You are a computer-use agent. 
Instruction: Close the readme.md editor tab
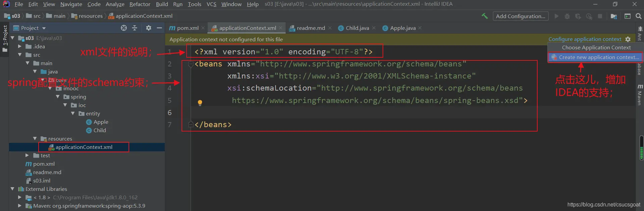(330, 28)
